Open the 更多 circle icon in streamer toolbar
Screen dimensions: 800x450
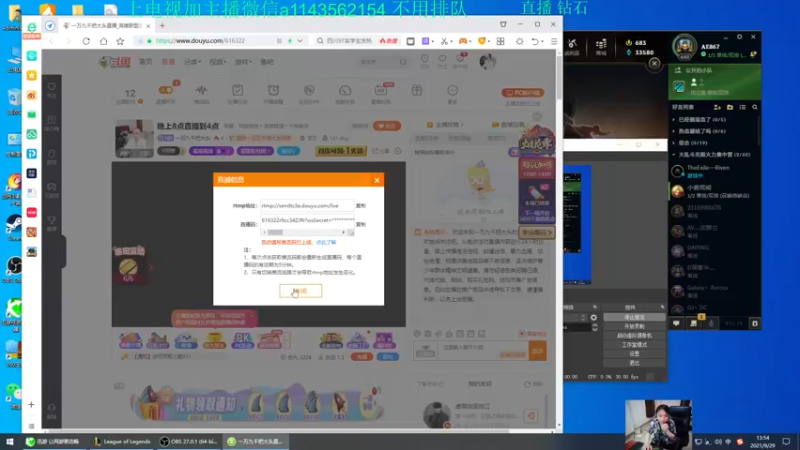tap(452, 90)
